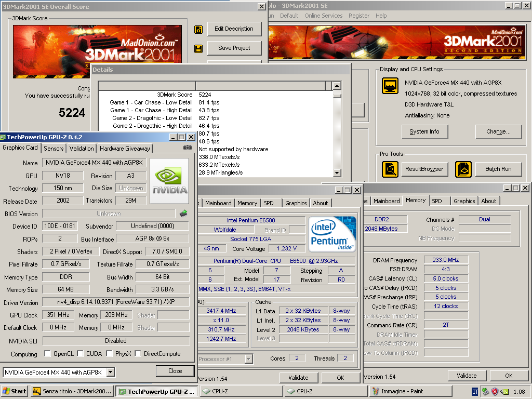Click the first CPU-Z taskbar button
The width and height of the screenshot is (532, 399).
(241, 391)
